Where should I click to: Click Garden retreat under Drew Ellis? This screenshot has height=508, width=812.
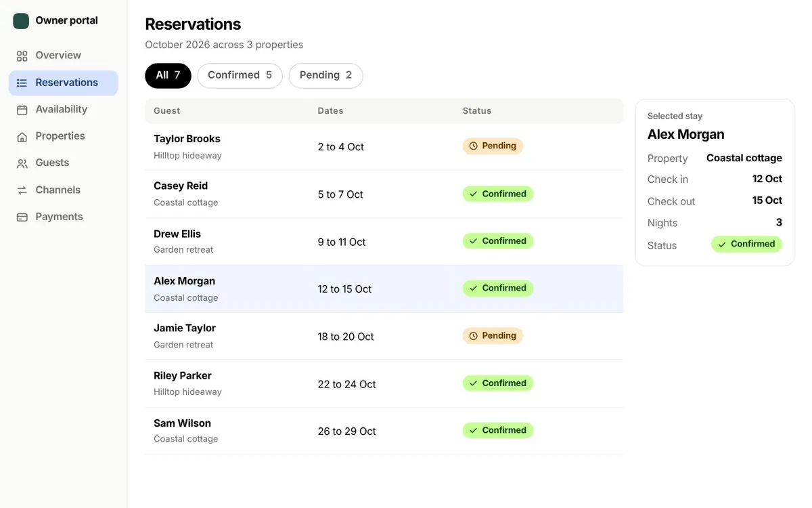coord(183,250)
